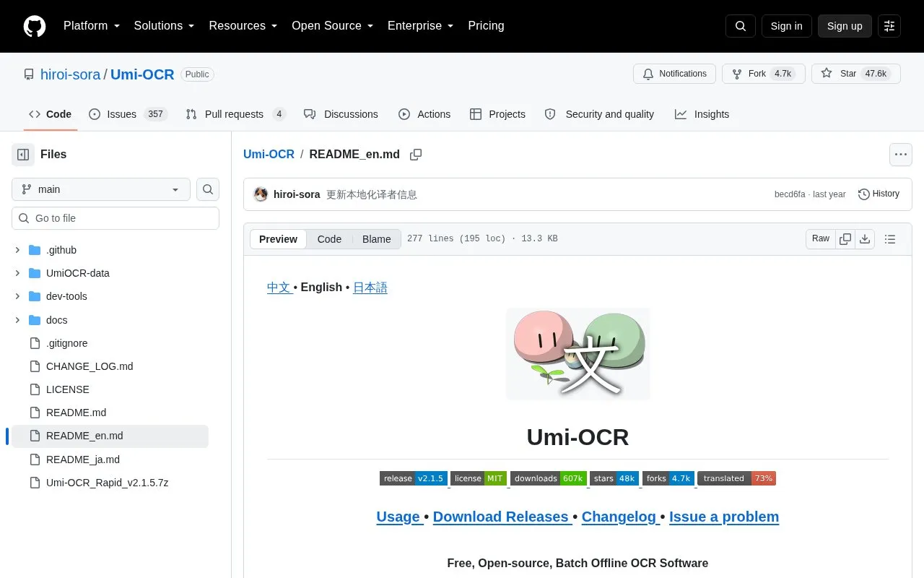This screenshot has height=578, width=924.
Task: Open the Discussions tab
Action: coord(341,114)
